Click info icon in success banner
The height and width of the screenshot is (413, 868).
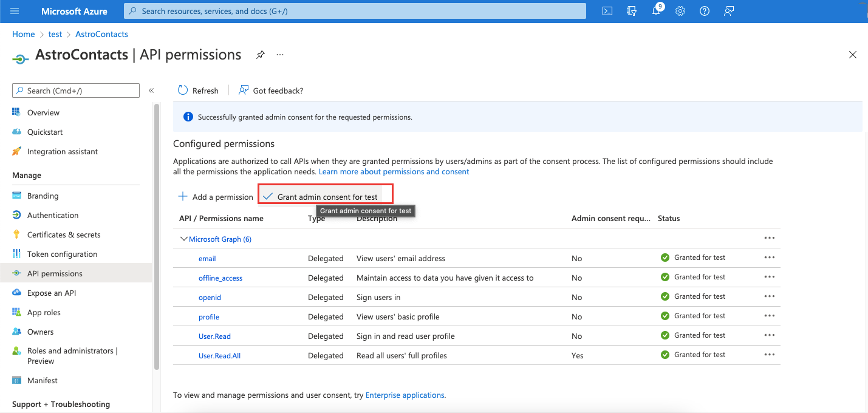[188, 117]
